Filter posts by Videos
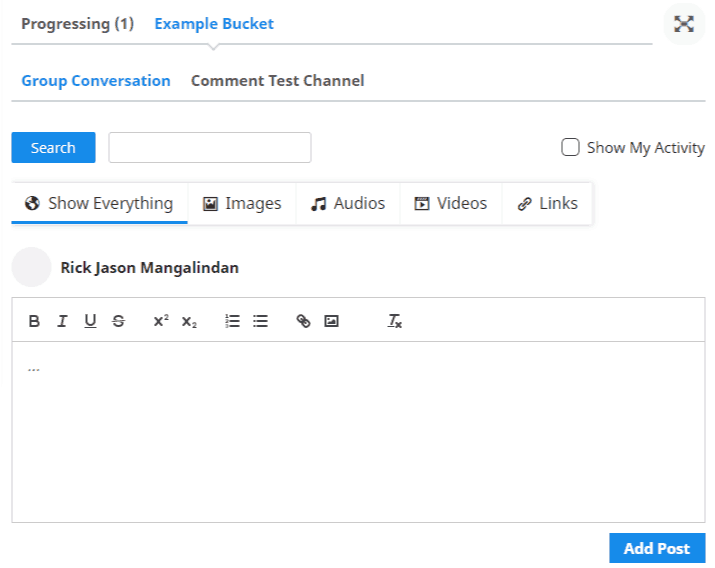Screen dimensions: 715x568 [x=451, y=203]
